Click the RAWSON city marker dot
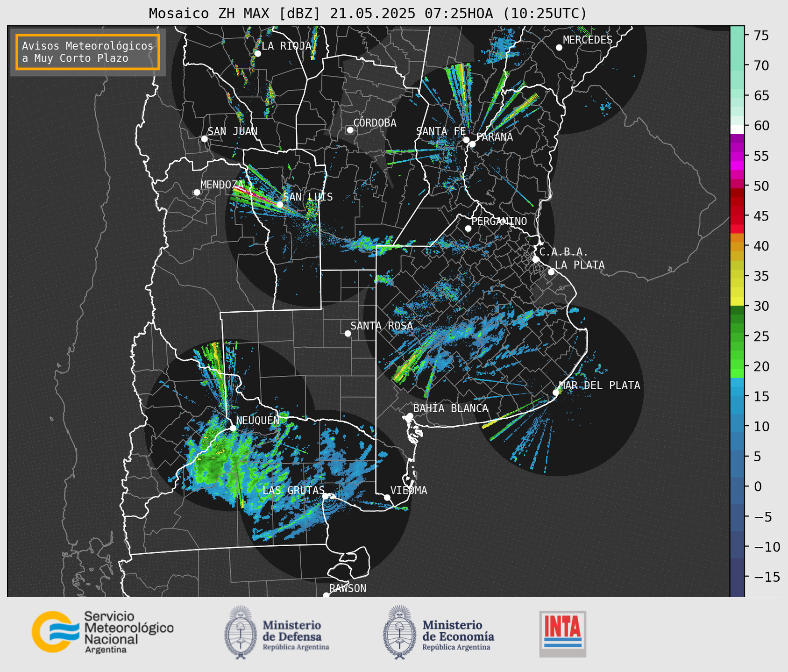Screen dimensions: 788x672 click(x=326, y=595)
